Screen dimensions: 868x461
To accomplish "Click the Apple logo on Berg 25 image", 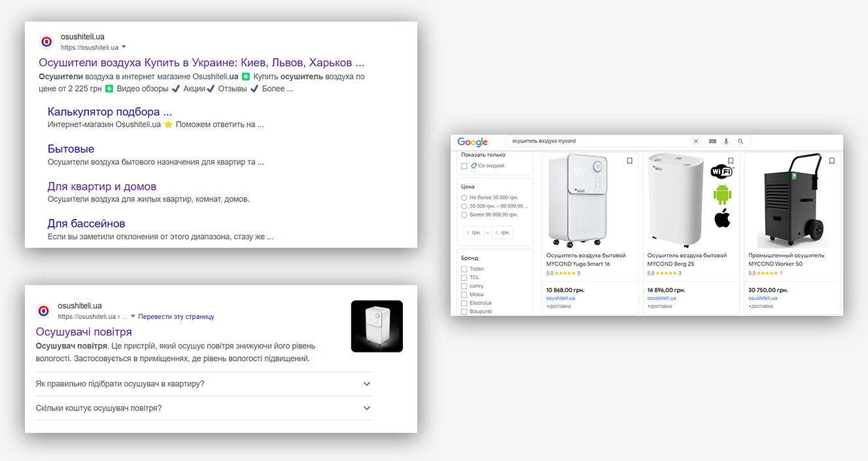I will 722,218.
